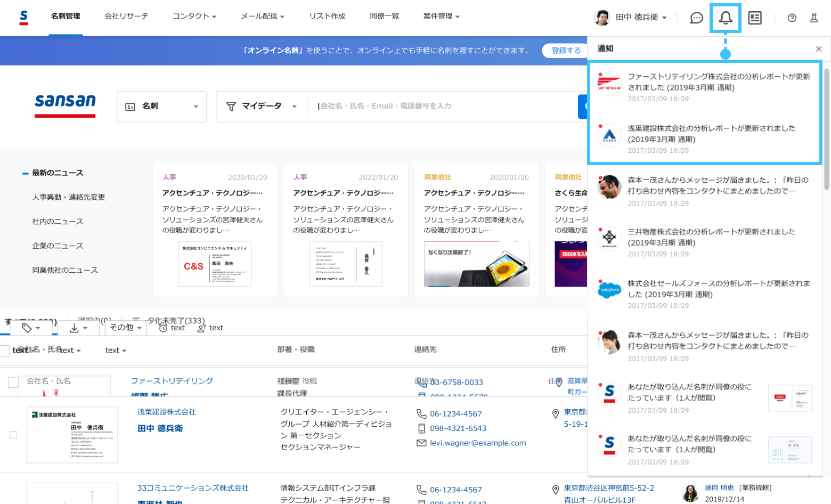Screen dimensions: 831x504
Task: Select 社内のニュース category
Action: 58,222
